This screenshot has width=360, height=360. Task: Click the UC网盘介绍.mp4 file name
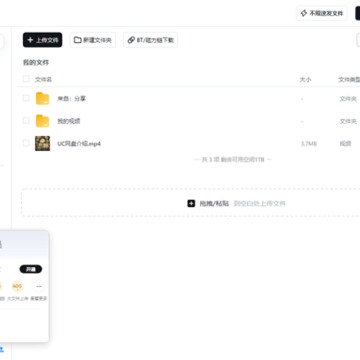tap(79, 144)
